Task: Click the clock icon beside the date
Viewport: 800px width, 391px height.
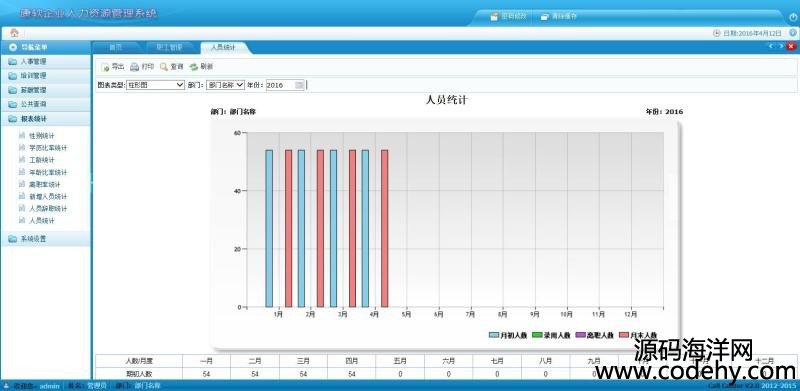Action: click(716, 33)
